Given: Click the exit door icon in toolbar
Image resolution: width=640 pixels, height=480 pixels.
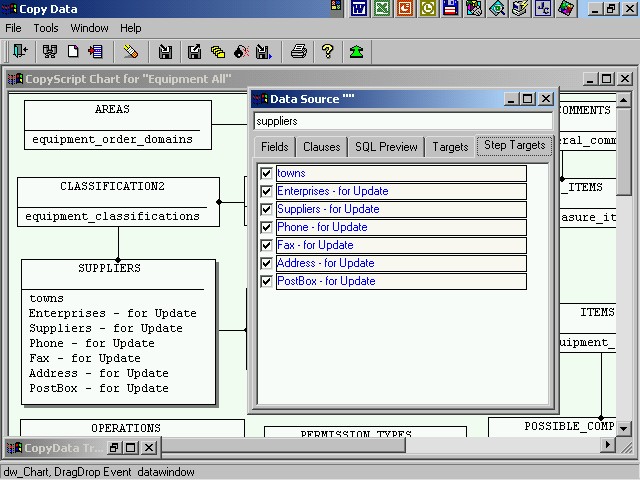Looking at the screenshot, I should tap(19, 51).
